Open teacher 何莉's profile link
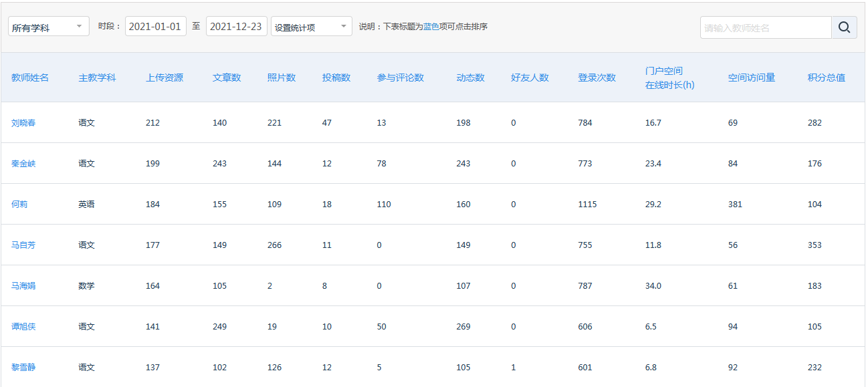868x387 pixels. tap(18, 205)
